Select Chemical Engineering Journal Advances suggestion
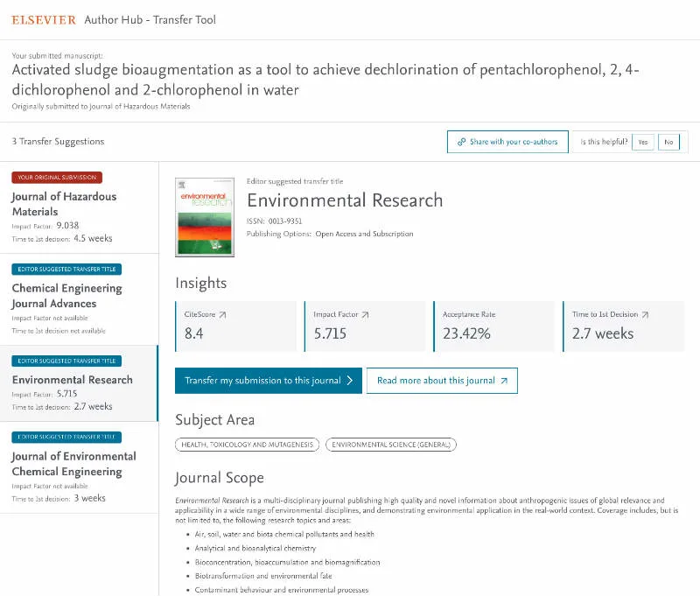Viewport: 700px width, 596px height. click(79, 299)
